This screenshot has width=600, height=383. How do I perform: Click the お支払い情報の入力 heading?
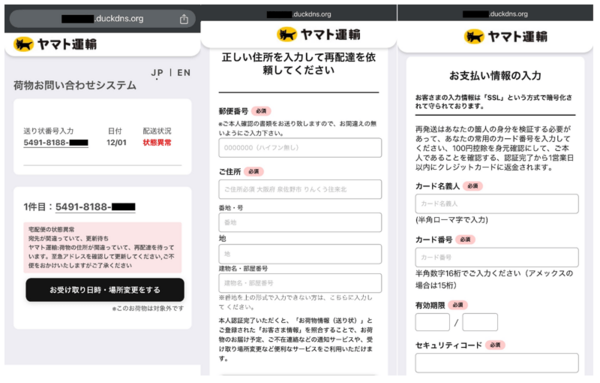pos(495,76)
